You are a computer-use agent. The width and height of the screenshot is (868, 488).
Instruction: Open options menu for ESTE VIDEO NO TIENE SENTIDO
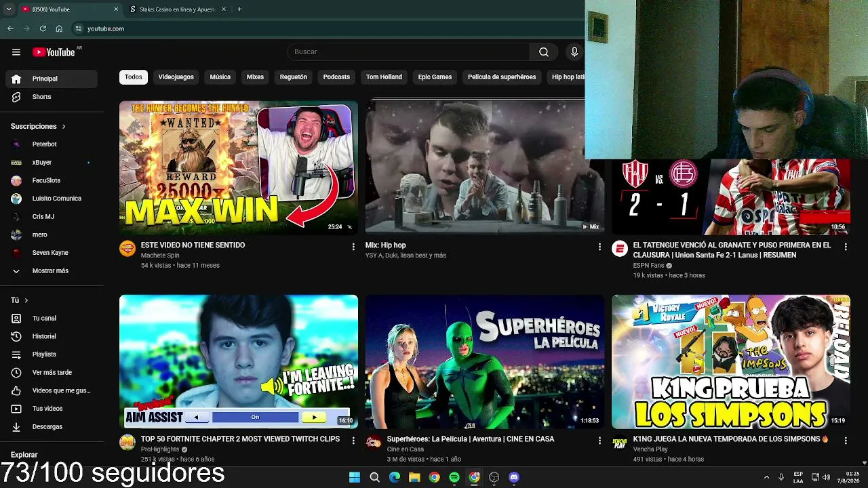353,247
